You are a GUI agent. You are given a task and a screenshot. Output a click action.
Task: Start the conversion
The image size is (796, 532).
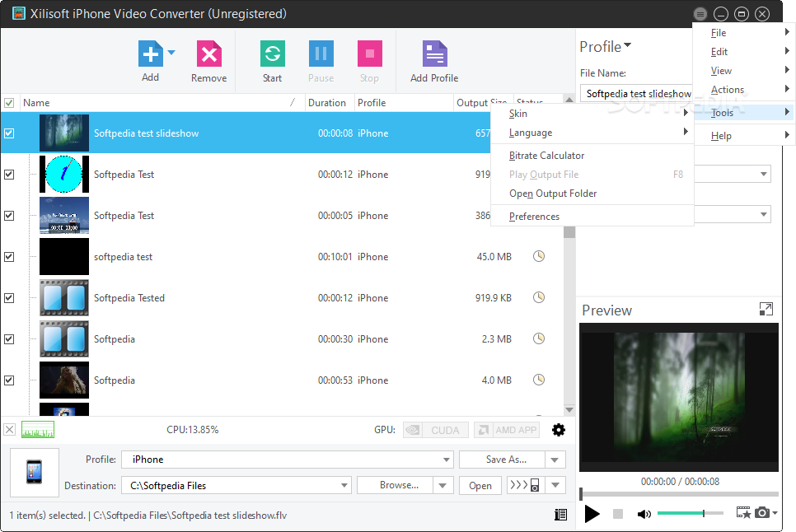273,54
